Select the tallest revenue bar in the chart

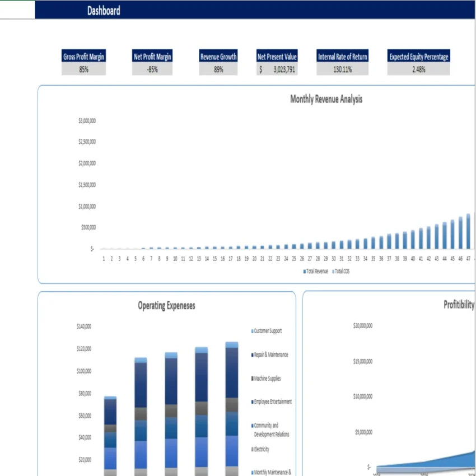pyautogui.click(x=468, y=231)
